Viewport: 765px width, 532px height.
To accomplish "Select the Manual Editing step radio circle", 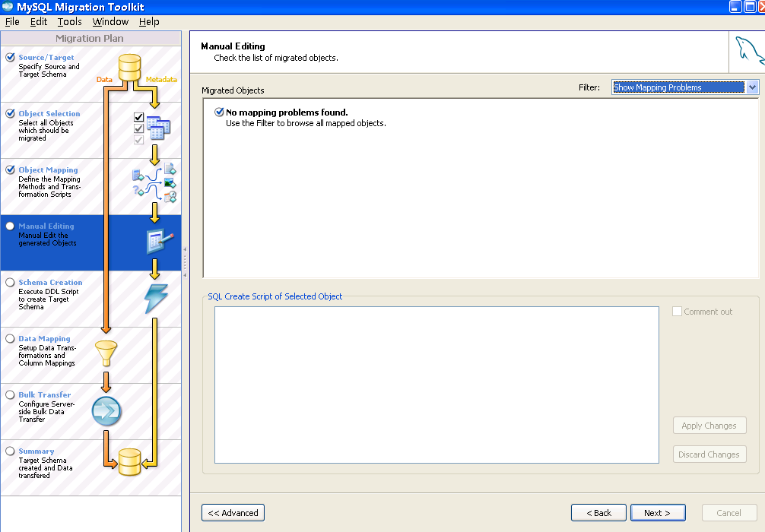I will pos(10,226).
